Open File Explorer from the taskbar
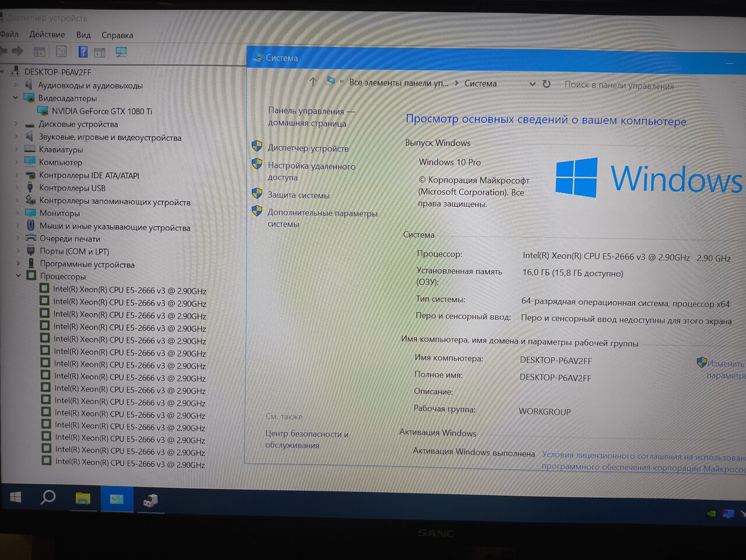The height and width of the screenshot is (560, 746). point(83,498)
